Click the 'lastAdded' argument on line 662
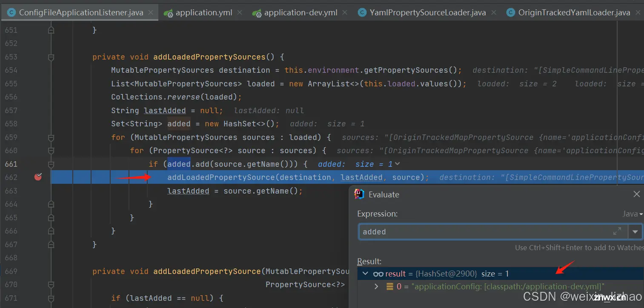 [x=362, y=177]
